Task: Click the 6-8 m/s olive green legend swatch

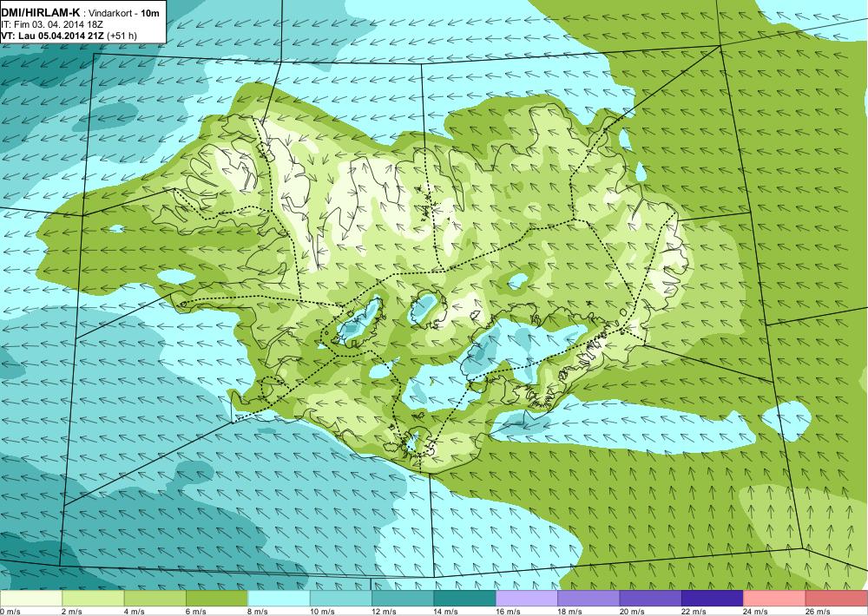Action: coord(217,599)
